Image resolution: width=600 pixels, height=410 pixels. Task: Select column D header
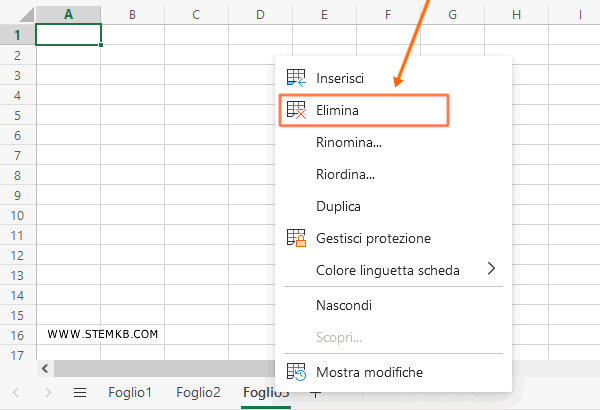pyautogui.click(x=260, y=15)
